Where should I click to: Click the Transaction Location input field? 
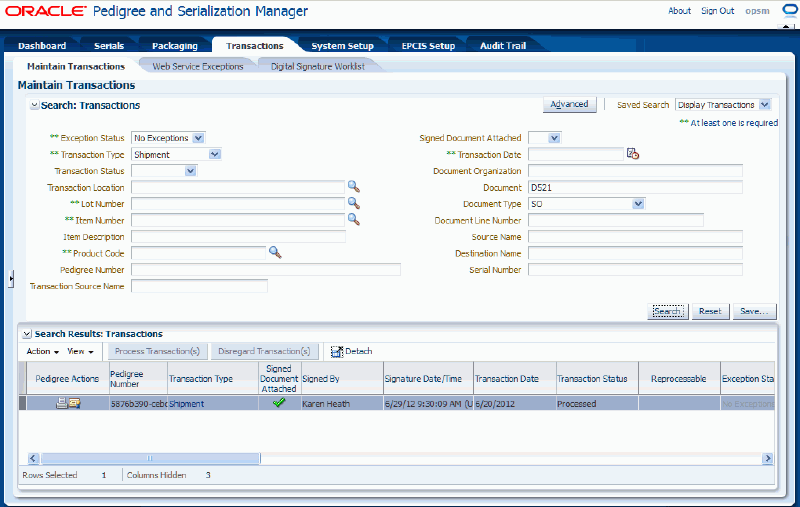point(238,187)
